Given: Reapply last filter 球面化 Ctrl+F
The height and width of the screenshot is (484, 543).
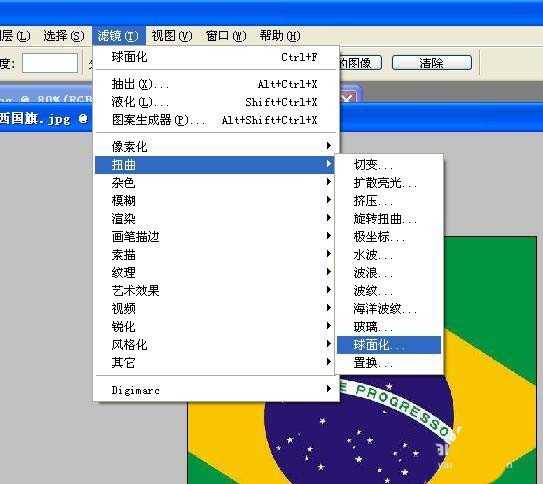Looking at the screenshot, I should (215, 57).
